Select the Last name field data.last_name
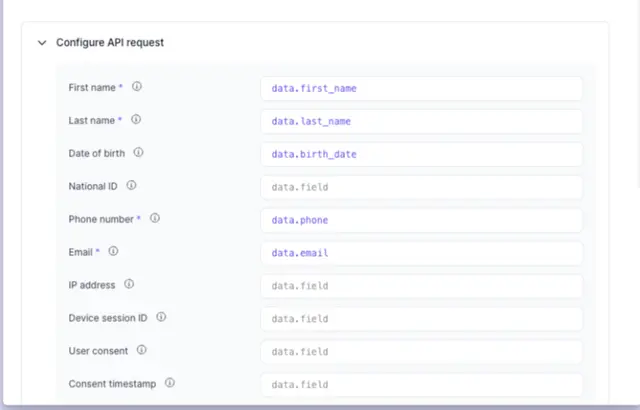 point(421,122)
